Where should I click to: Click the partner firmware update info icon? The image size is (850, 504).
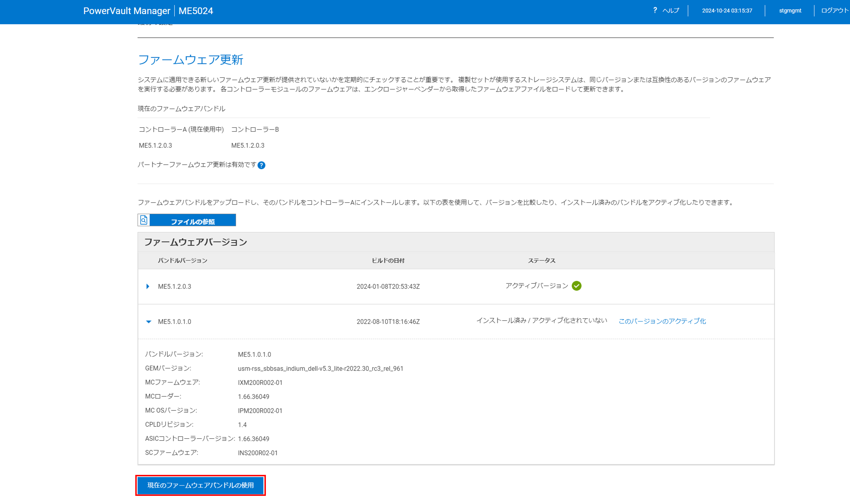(261, 165)
